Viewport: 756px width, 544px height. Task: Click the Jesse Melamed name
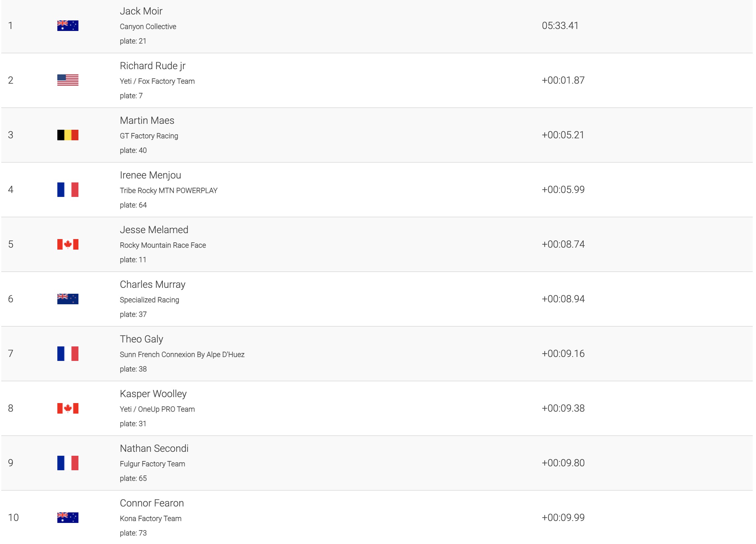pyautogui.click(x=154, y=230)
